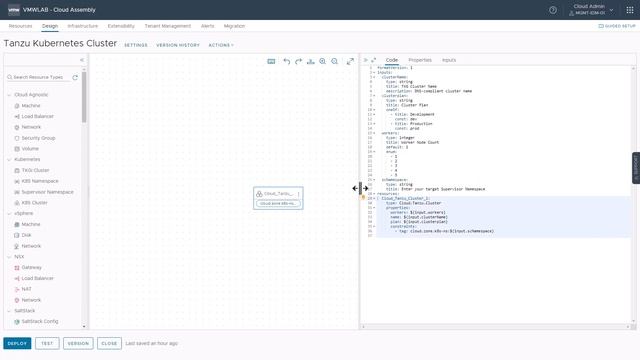Select vSphere Machine resource
The image size is (640, 360).
click(x=27, y=224)
